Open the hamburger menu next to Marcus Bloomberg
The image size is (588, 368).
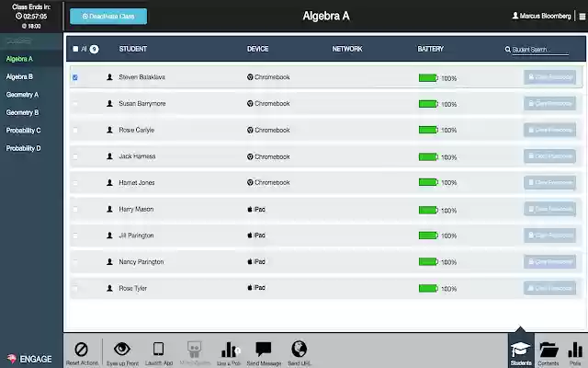click(582, 17)
